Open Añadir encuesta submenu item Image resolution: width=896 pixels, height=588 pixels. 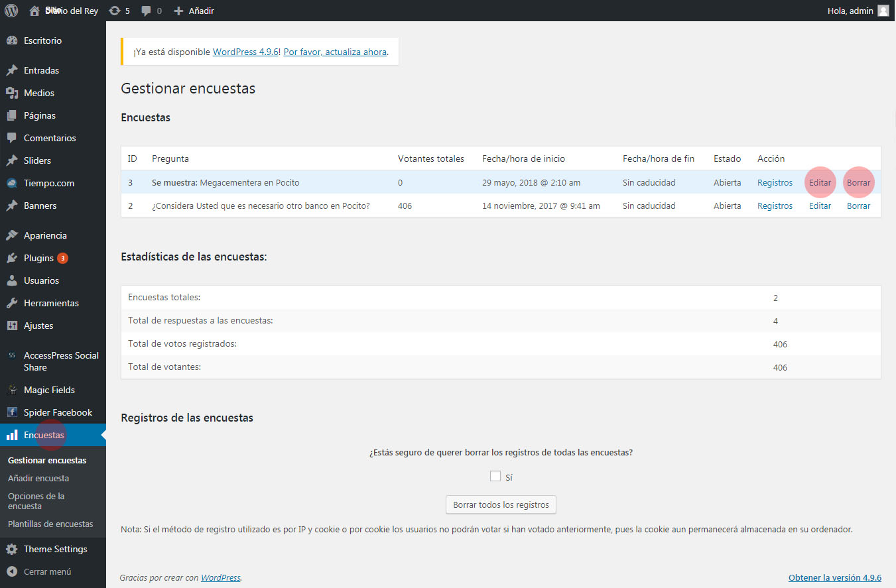tap(38, 478)
